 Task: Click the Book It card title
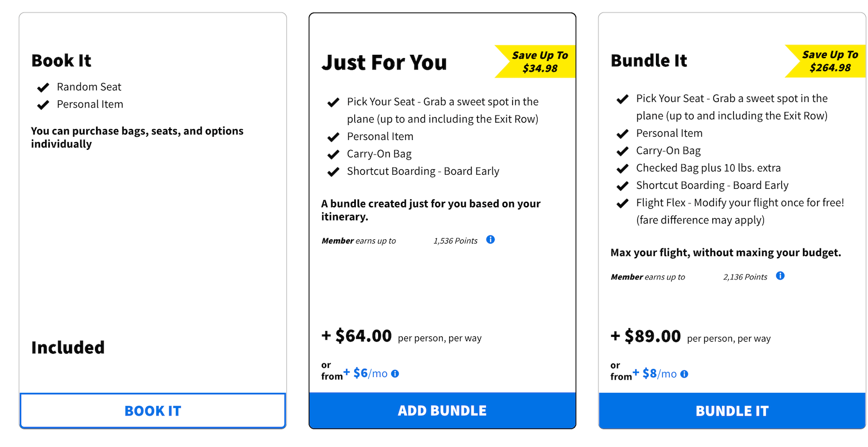61,60
